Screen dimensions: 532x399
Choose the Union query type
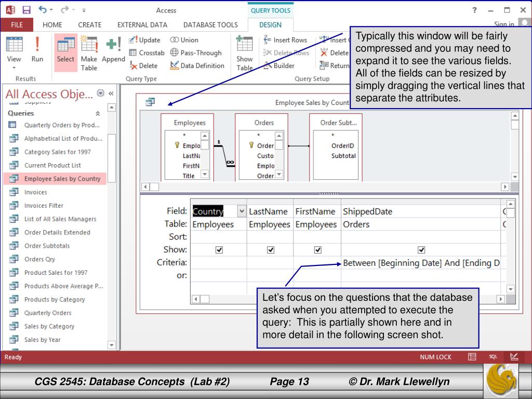[x=184, y=39]
